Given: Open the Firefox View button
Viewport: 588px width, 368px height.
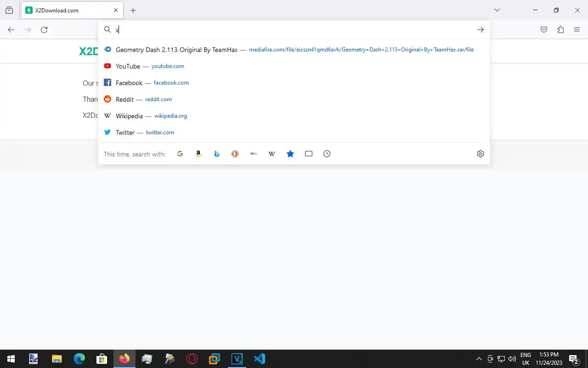Looking at the screenshot, I should [9, 10].
